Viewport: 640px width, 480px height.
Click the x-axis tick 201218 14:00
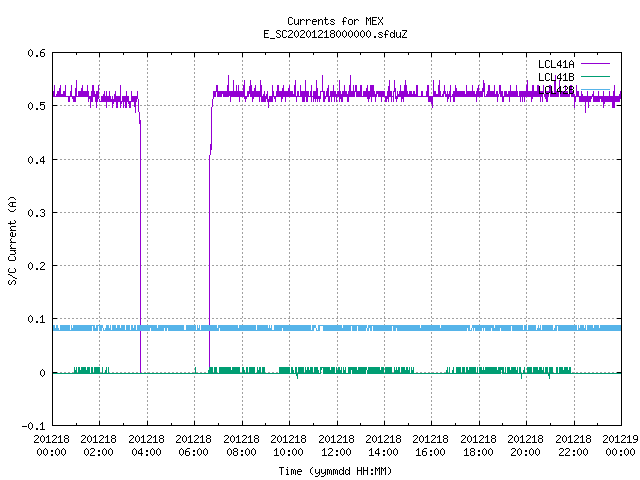coord(383,446)
